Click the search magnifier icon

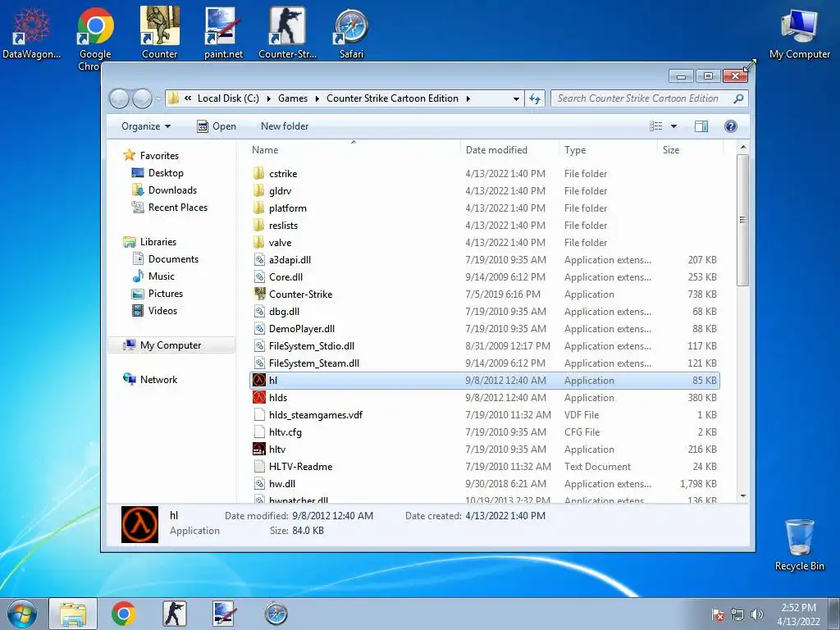pos(738,98)
